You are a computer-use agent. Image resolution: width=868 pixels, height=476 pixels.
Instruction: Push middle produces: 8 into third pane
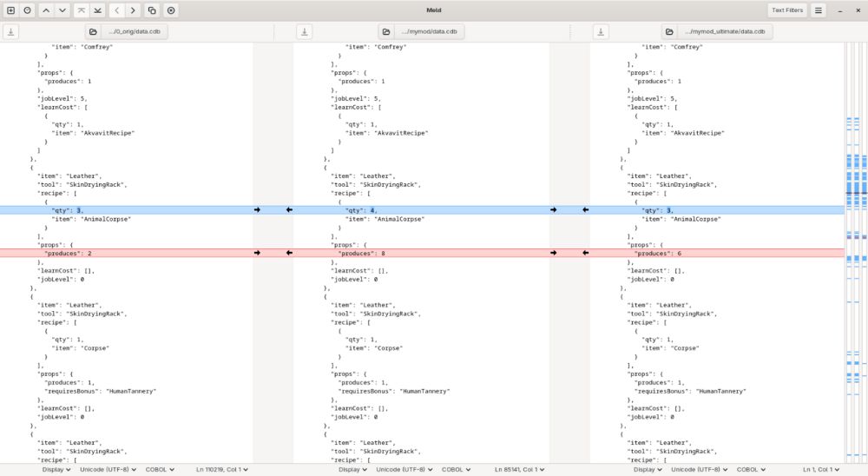click(x=553, y=253)
